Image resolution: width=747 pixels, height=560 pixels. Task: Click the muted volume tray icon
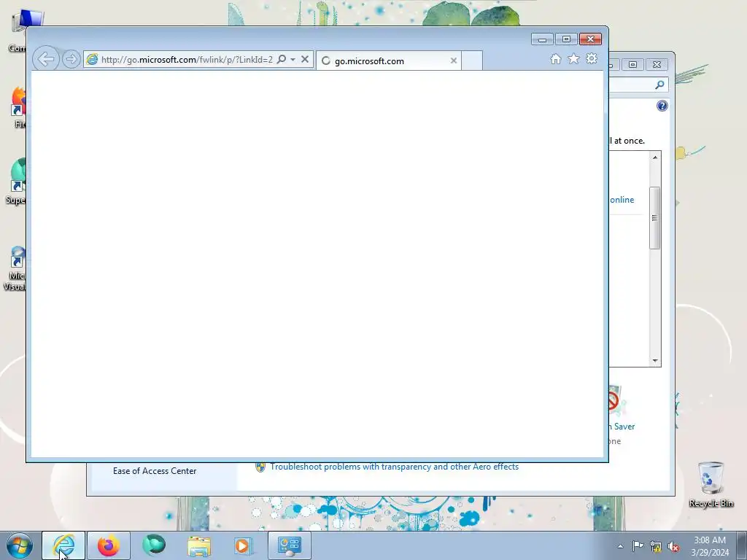tap(673, 547)
